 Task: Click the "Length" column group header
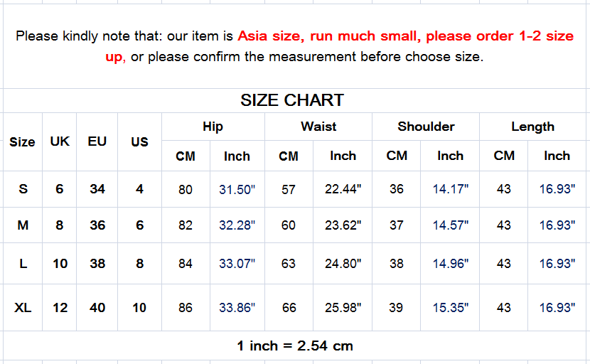tap(532, 127)
